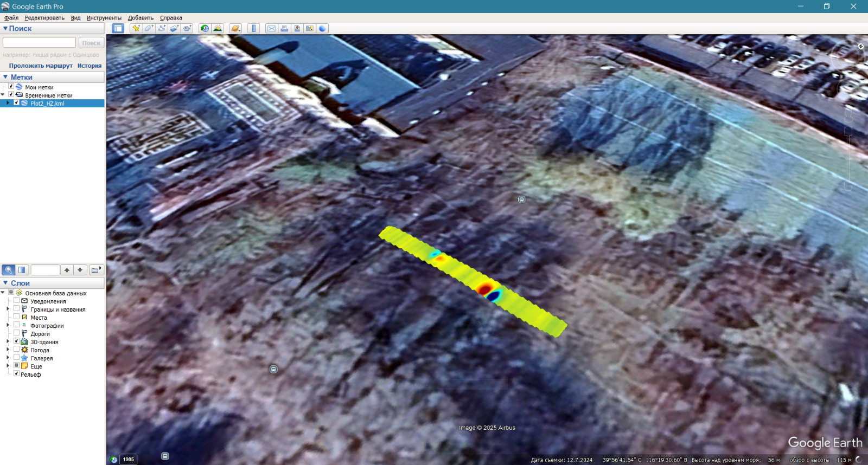This screenshot has width=868, height=465.
Task: Expand the Границы и названия layer group
Action: (x=8, y=309)
